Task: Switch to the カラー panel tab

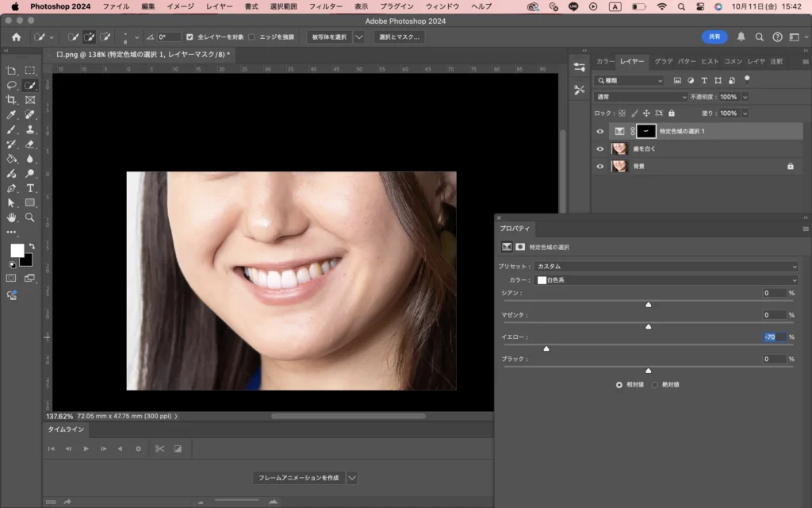Action: pos(606,61)
